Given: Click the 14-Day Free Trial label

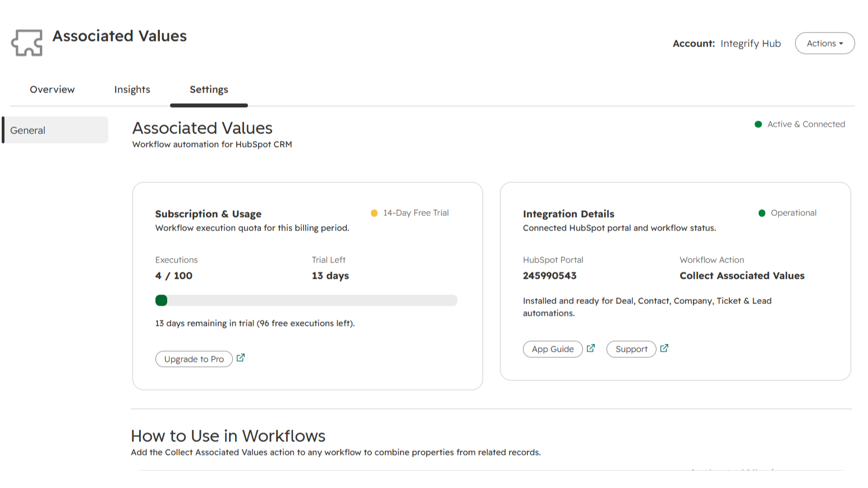Looking at the screenshot, I should [x=416, y=213].
